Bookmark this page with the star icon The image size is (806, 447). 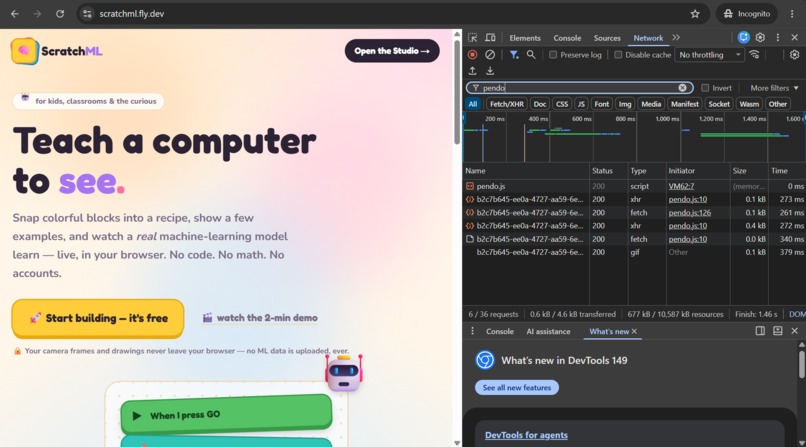pos(695,14)
